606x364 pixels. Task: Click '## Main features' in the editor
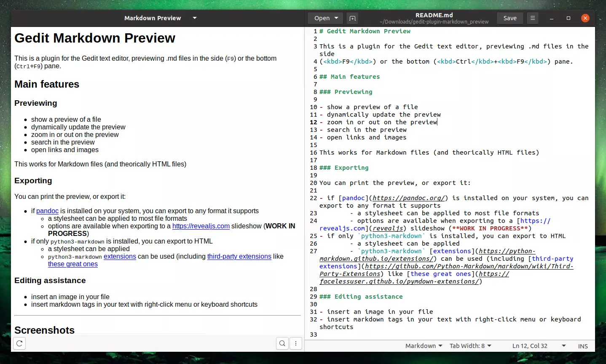pos(350,77)
